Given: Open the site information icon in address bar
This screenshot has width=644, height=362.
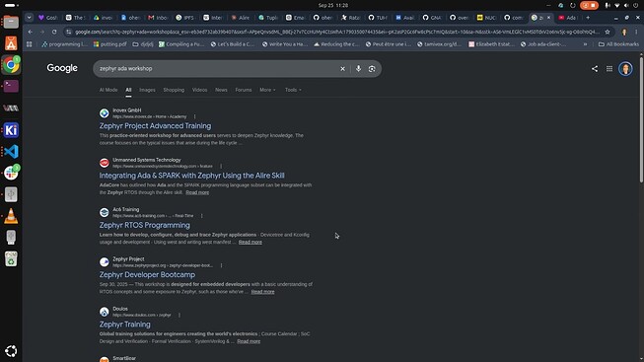Looking at the screenshot, I should click(x=69, y=32).
